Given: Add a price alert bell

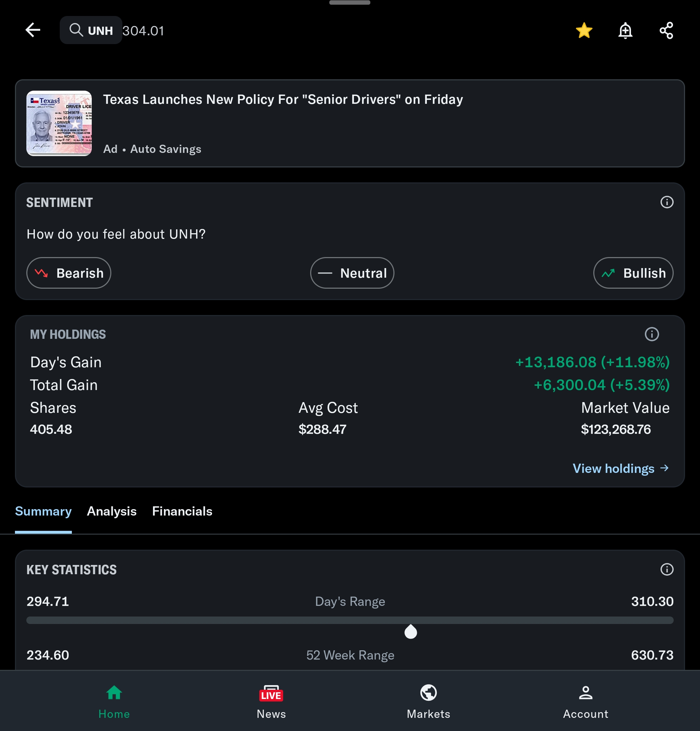Looking at the screenshot, I should 625,30.
